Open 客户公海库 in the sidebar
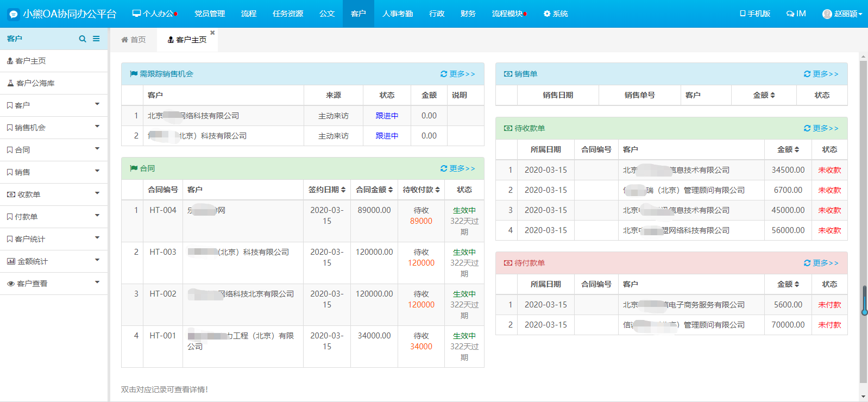The width and height of the screenshot is (868, 402). pyautogui.click(x=54, y=83)
